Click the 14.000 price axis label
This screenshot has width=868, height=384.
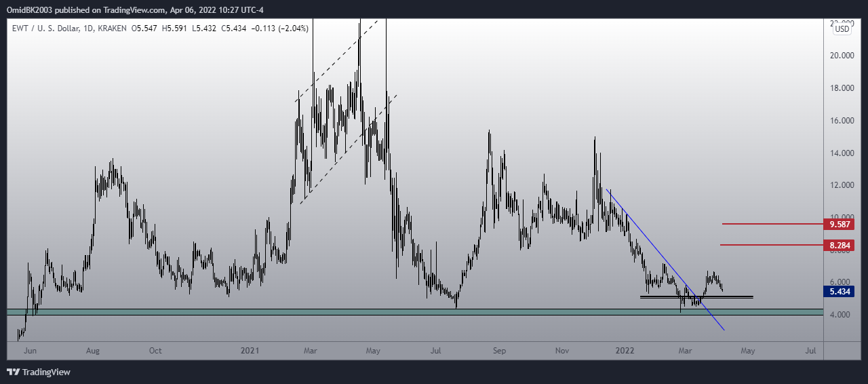(x=842, y=153)
